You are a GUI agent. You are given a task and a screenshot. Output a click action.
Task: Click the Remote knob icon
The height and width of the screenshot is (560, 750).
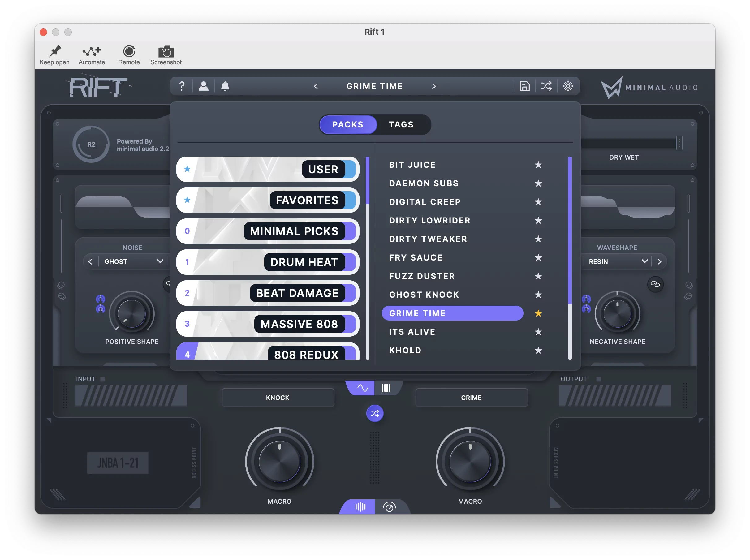tap(129, 51)
